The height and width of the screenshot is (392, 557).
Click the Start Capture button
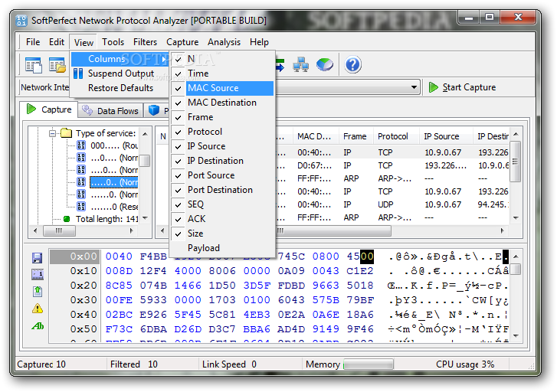pyautogui.click(x=462, y=87)
